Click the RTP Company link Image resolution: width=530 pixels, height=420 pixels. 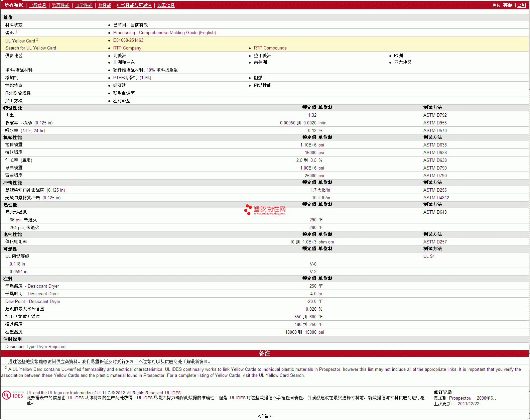click(x=127, y=48)
